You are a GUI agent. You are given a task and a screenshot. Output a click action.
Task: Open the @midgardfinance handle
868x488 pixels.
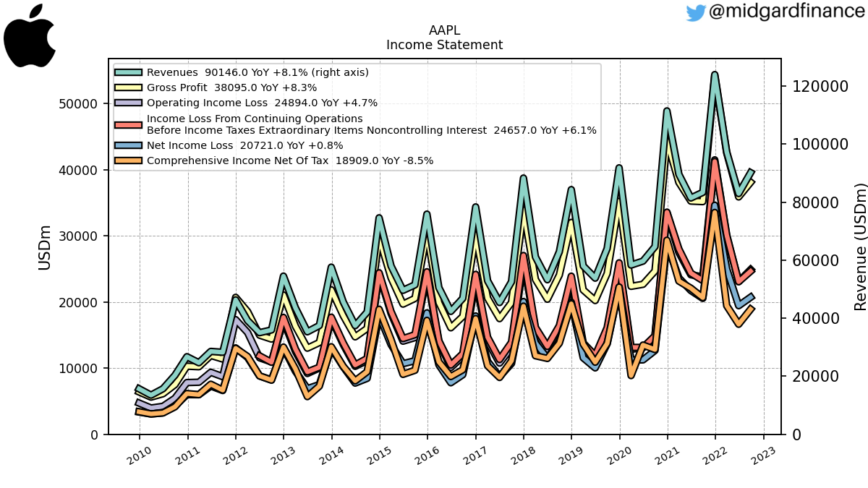click(x=786, y=12)
